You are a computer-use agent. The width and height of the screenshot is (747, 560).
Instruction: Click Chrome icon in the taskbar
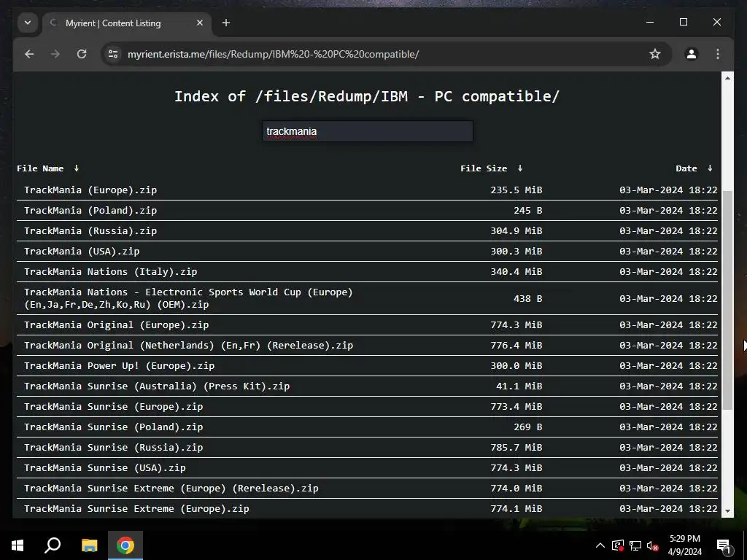[125, 545]
